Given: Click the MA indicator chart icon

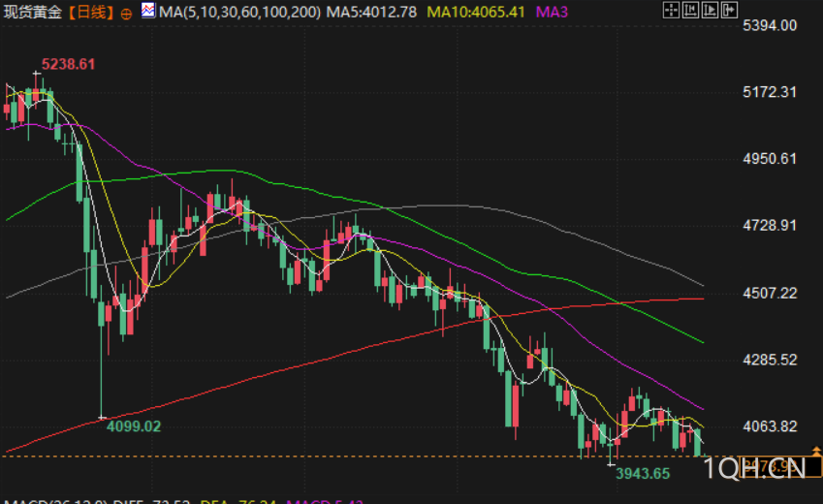Looking at the screenshot, I should [x=148, y=10].
